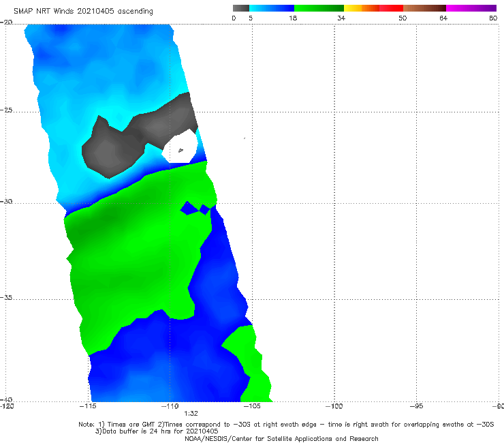Click the small blue patches inside the green area
Screen dimensions: 504x443
pyautogui.click(x=195, y=208)
